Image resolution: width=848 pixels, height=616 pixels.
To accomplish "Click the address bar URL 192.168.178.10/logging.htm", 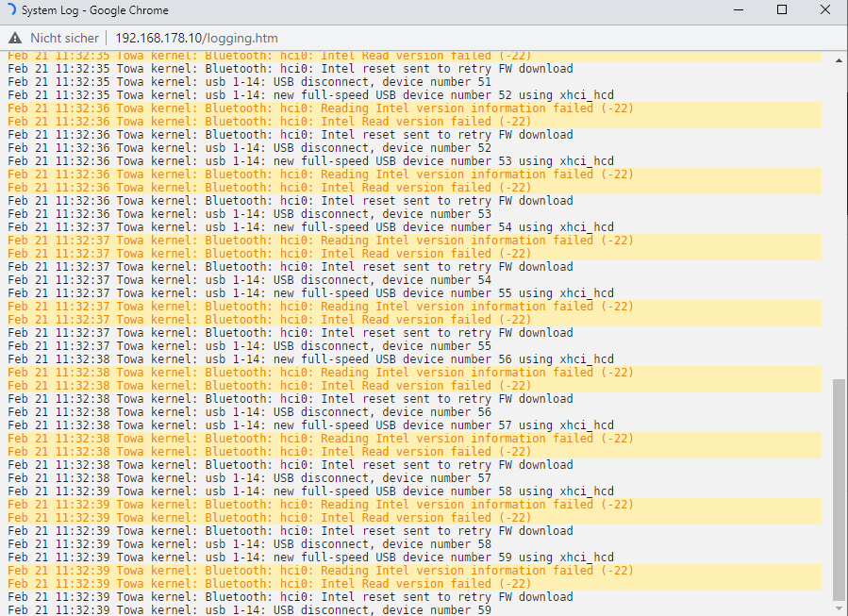I will tap(196, 38).
